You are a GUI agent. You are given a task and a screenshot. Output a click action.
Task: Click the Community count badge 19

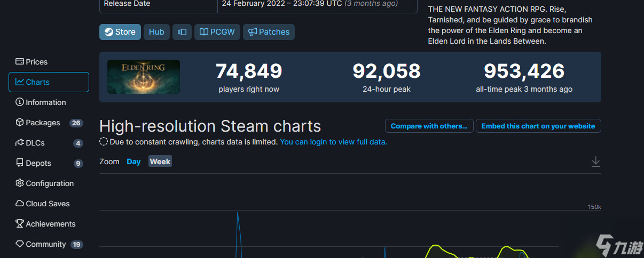(x=76, y=245)
